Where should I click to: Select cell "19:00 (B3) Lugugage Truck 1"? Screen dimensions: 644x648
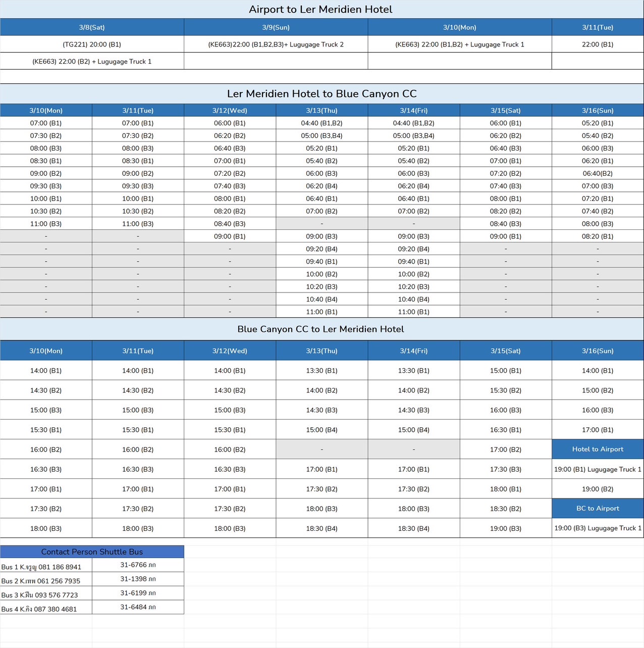[x=598, y=528]
